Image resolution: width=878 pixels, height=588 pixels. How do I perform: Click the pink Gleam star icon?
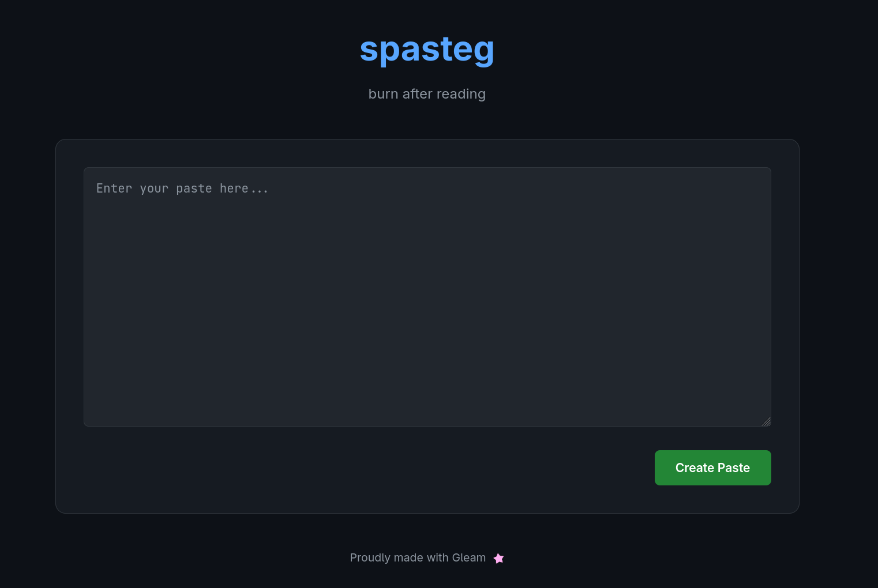(x=499, y=558)
